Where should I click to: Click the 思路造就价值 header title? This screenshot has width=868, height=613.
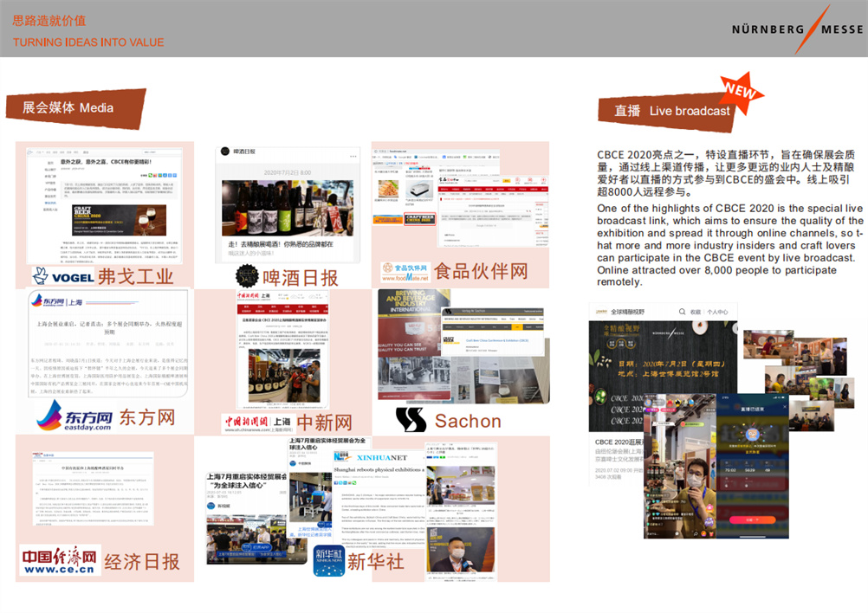click(x=49, y=21)
